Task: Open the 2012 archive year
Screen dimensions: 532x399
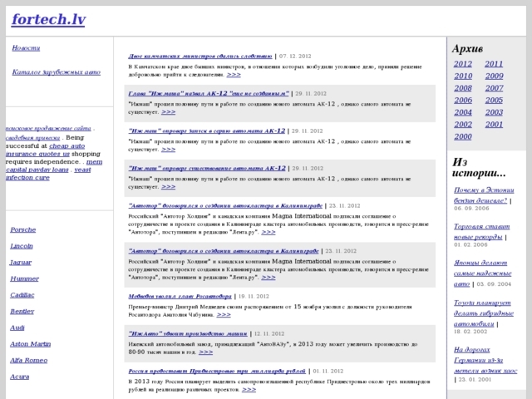Action: pyautogui.click(x=463, y=64)
